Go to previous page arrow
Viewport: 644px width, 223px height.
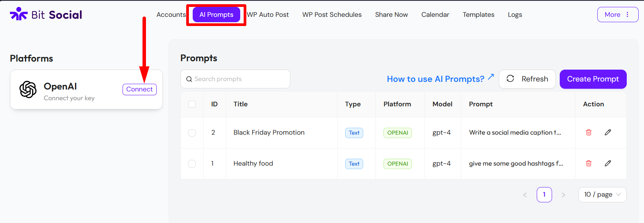point(525,195)
